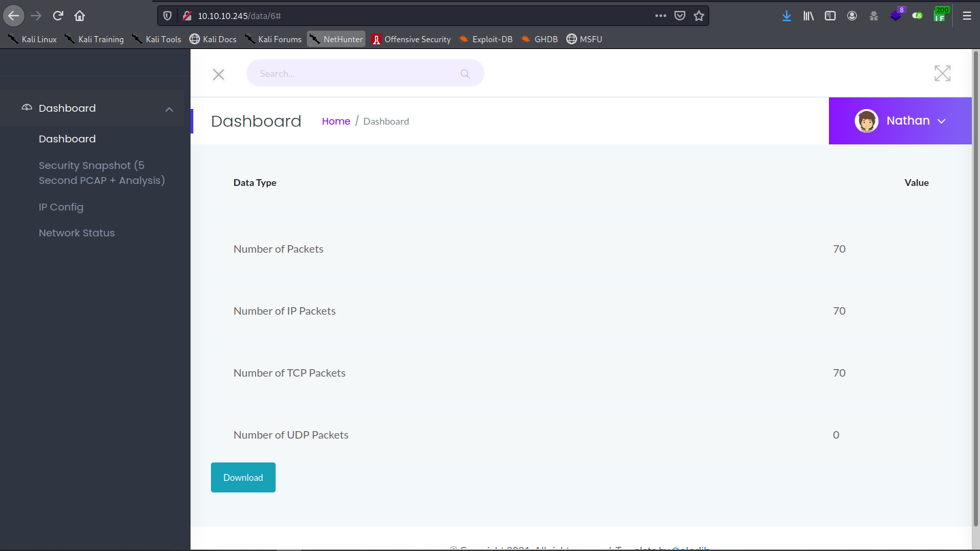980x551 pixels.
Task: Click the gray extension icon beside account
Action: (874, 15)
